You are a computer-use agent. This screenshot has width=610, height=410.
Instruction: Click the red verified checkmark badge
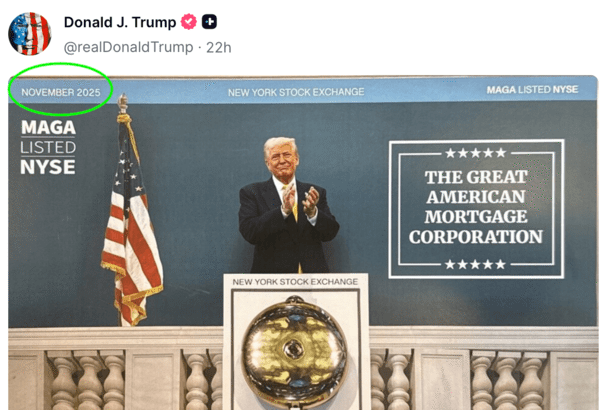pos(188,22)
